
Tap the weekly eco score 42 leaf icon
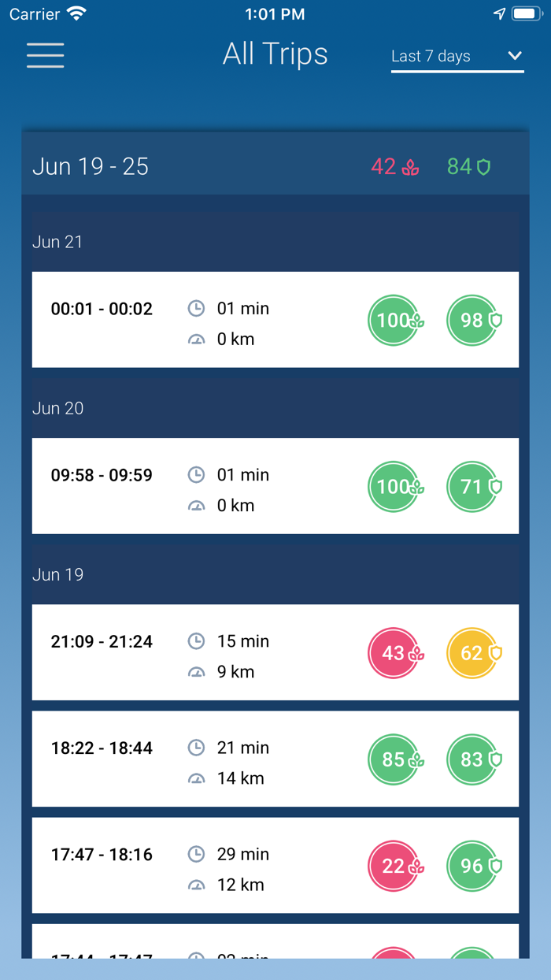410,167
